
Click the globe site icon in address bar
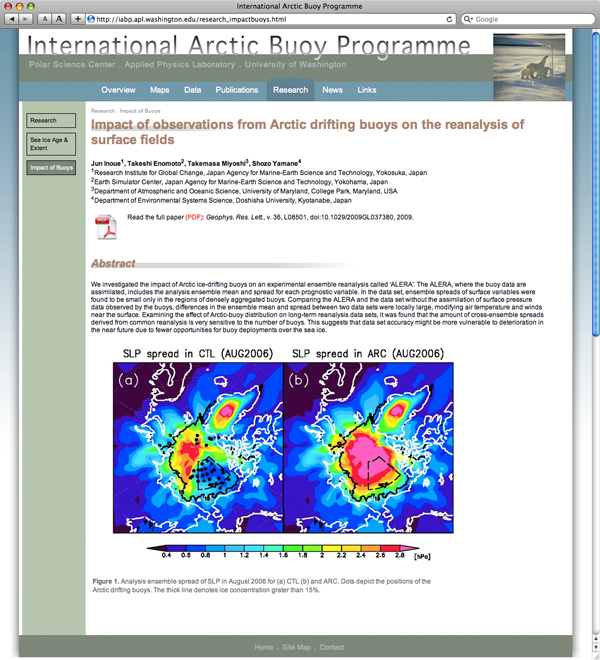[91, 19]
